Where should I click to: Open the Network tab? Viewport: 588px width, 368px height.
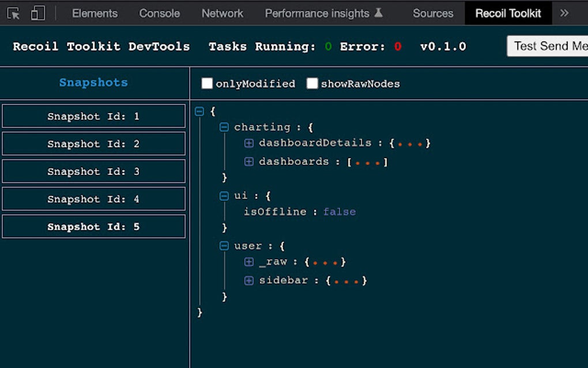[x=222, y=13]
